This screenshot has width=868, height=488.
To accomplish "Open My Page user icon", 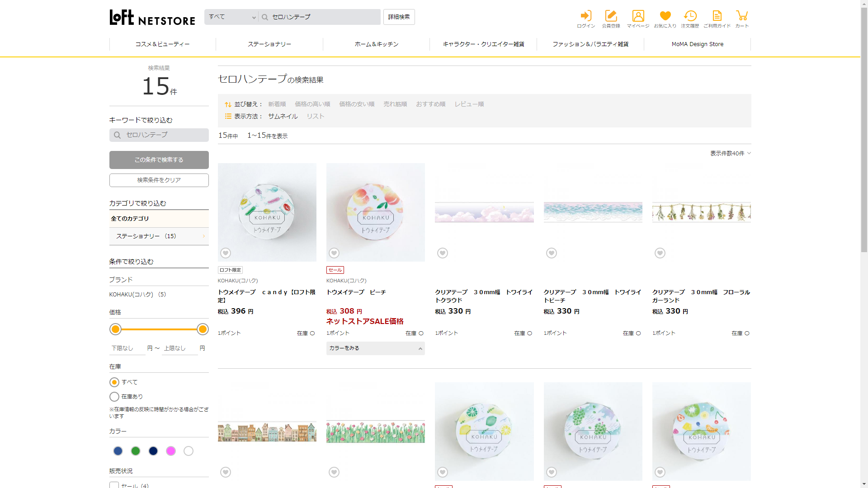I will click(638, 16).
